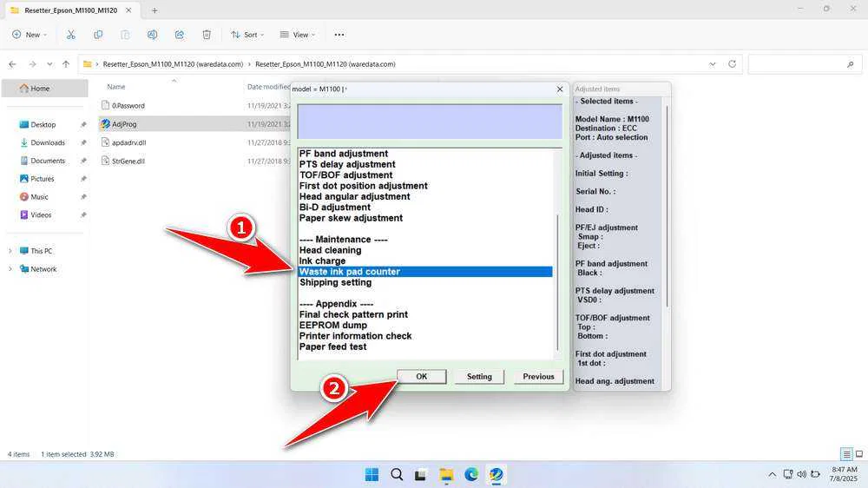Screen dimensions: 868x488
Task: Click the volume icon in system tray
Action: tap(801, 475)
